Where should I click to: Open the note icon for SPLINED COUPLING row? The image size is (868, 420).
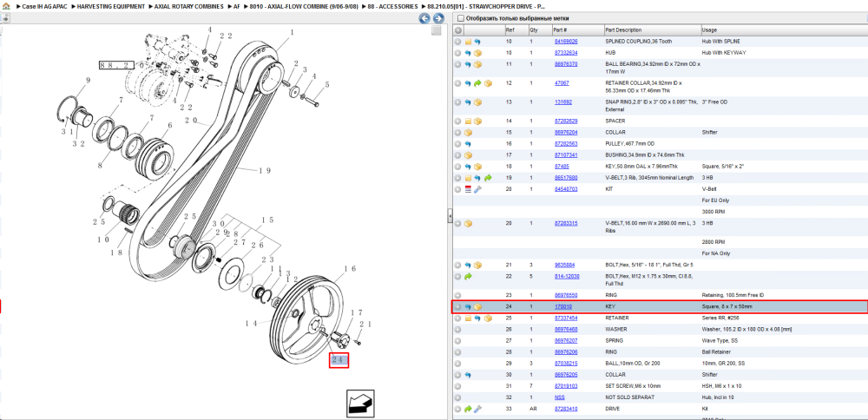click(x=468, y=42)
